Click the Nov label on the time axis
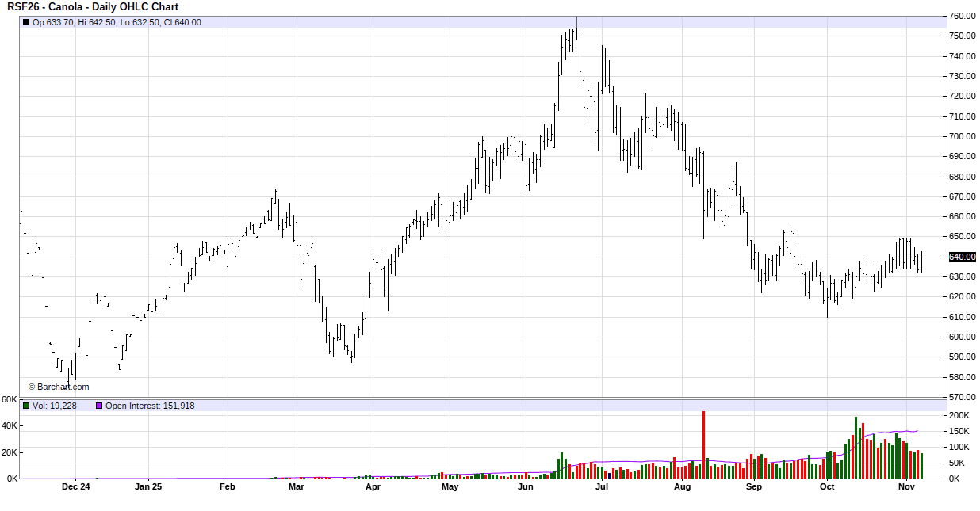 click(x=906, y=486)
